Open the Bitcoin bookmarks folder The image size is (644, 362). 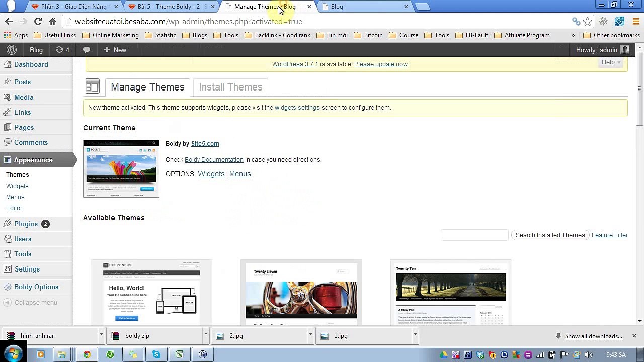[x=368, y=35]
